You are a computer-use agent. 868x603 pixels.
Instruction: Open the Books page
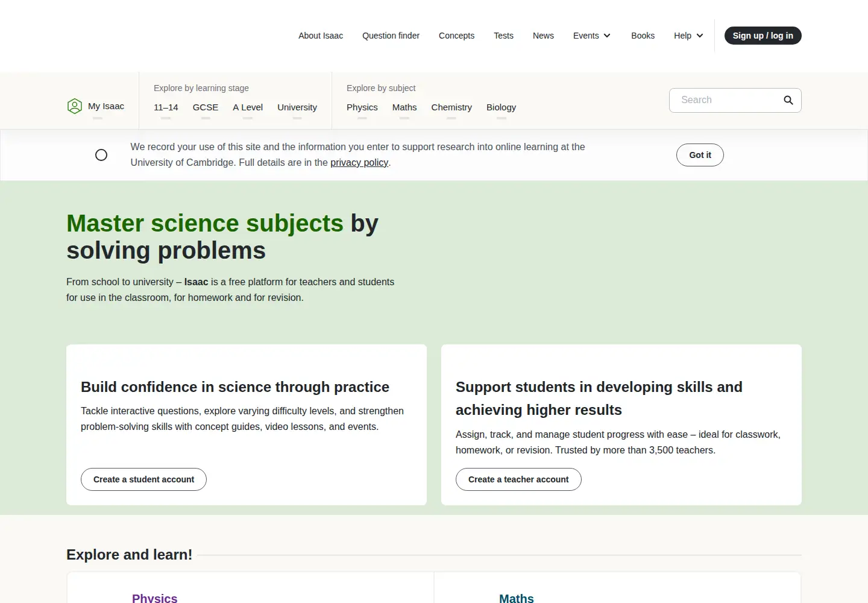[x=643, y=36]
